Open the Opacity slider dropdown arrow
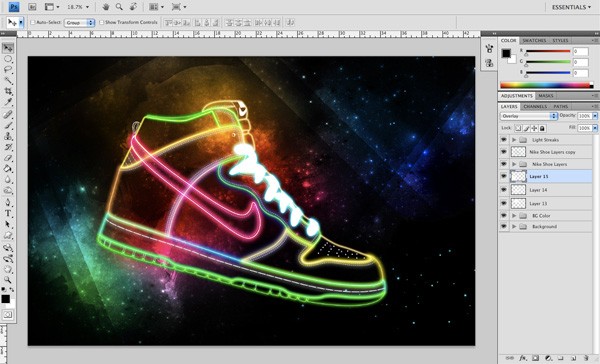The image size is (600, 364). pyautogui.click(x=595, y=116)
